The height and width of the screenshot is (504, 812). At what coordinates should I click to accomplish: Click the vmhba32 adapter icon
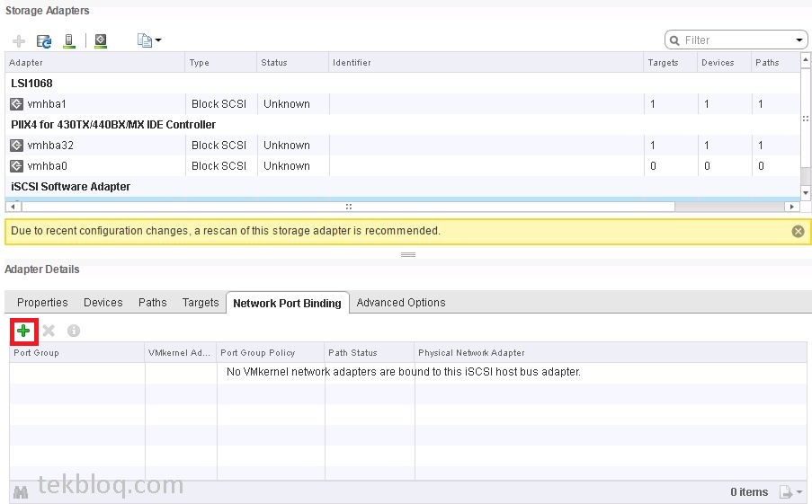(x=16, y=146)
